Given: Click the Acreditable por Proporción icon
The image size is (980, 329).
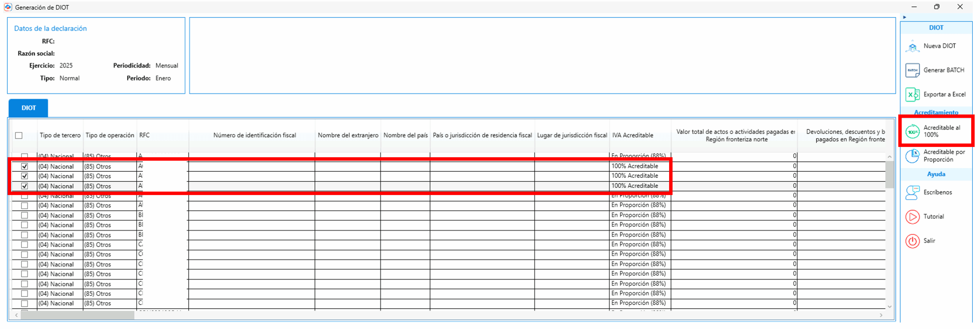Looking at the screenshot, I should [912, 156].
